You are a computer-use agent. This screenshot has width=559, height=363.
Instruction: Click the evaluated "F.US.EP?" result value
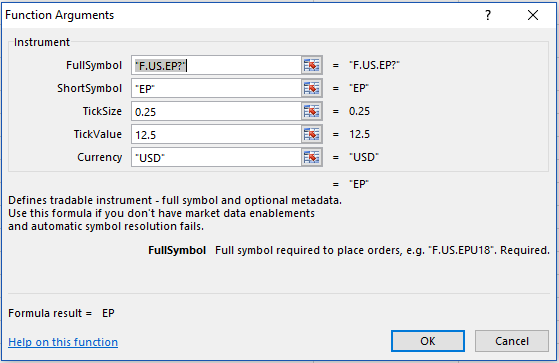[374, 65]
